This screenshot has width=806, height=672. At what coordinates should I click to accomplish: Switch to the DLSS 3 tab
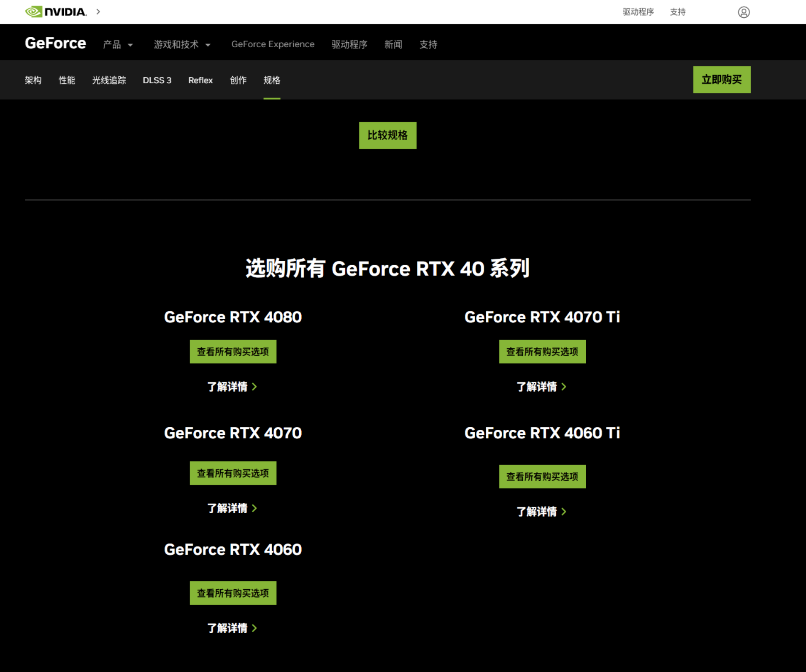click(x=157, y=80)
